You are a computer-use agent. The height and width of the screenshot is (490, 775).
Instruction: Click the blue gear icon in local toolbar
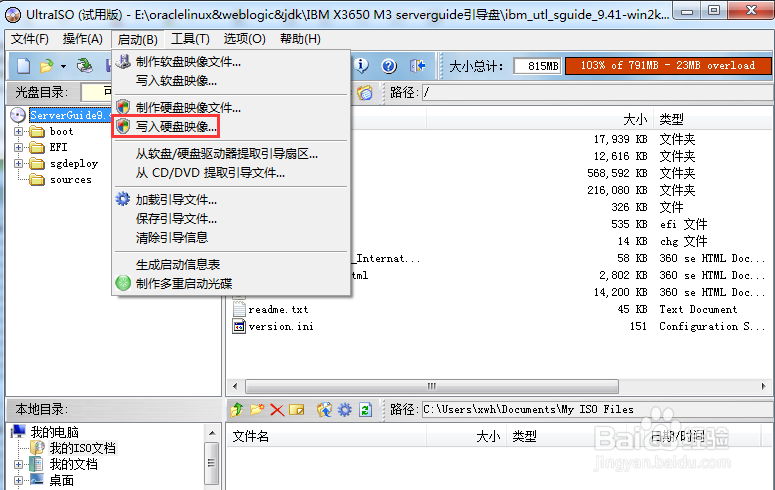point(344,409)
